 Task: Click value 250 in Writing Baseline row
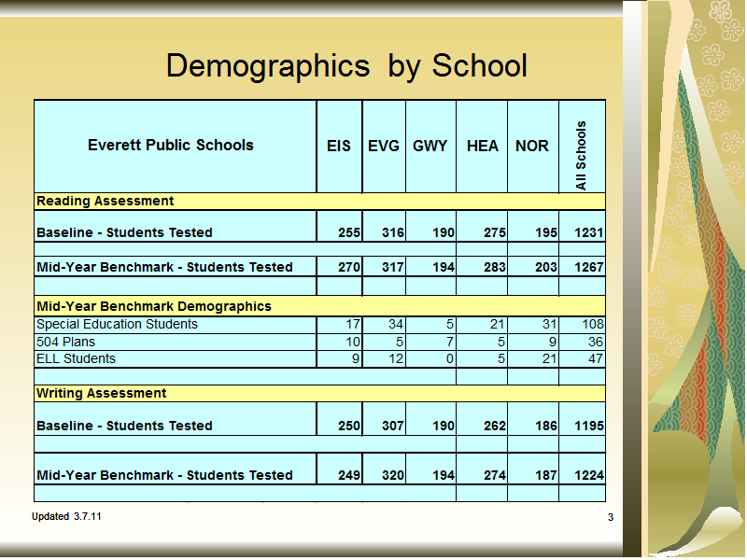349,426
